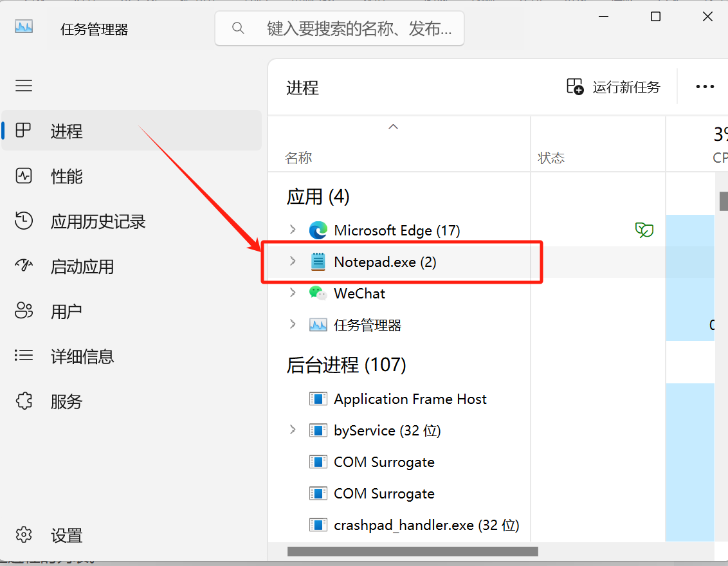Click 运行新任务 button
This screenshot has height=566, width=728.
point(613,87)
